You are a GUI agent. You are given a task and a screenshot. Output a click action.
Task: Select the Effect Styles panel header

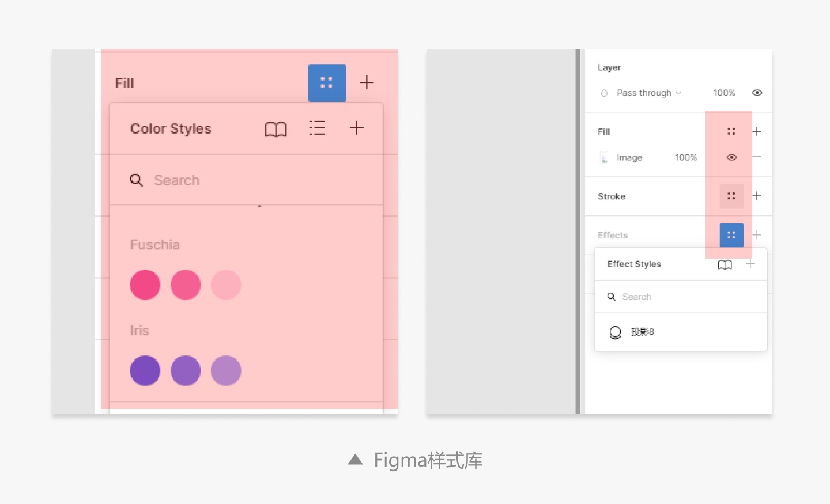[x=634, y=264]
